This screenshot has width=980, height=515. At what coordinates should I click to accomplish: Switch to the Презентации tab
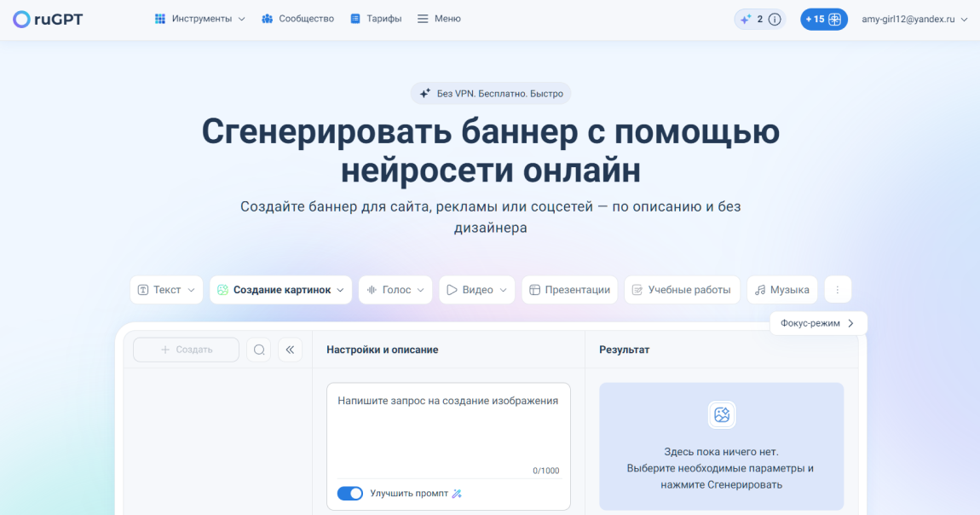[569, 290]
